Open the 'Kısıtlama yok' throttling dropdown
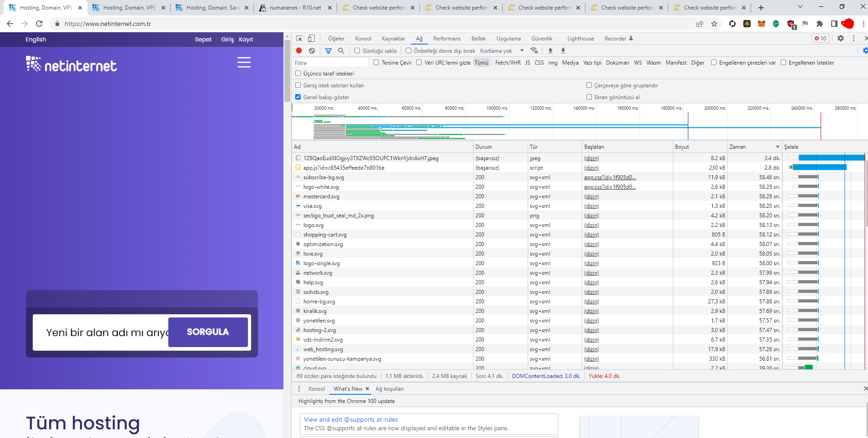This screenshot has width=868, height=438. (x=502, y=51)
